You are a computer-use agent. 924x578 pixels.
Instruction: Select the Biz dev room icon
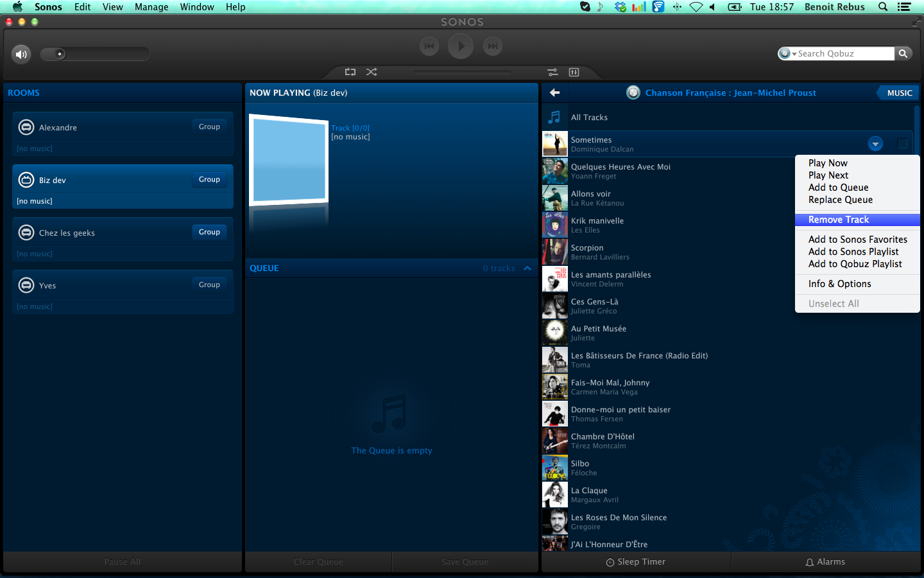click(26, 180)
